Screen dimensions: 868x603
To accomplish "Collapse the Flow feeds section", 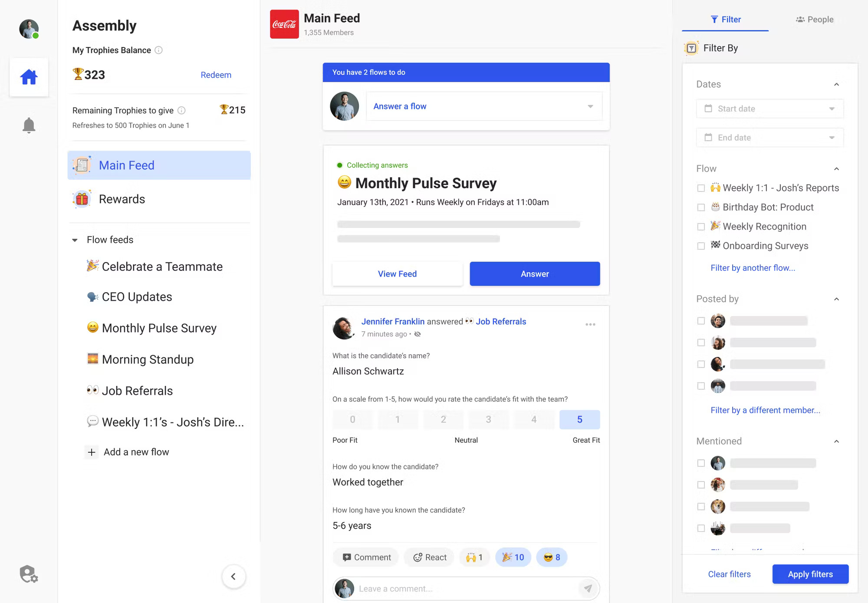I will coord(75,240).
